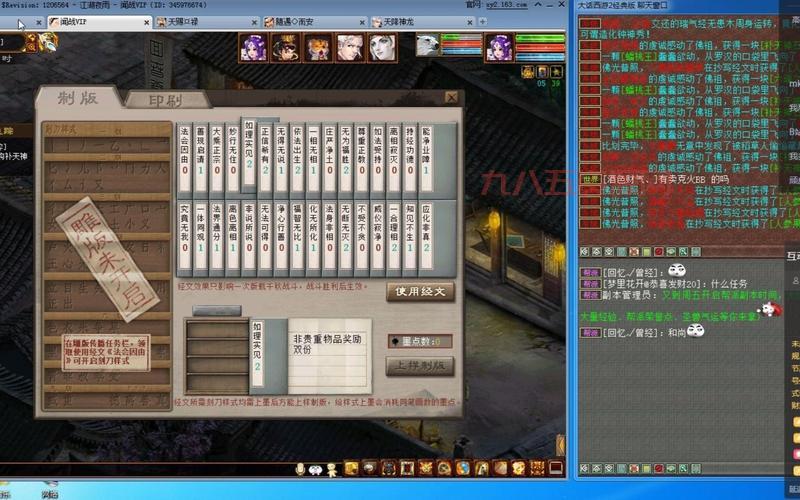Open the white mask emoticon icon
Image resolution: width=800 pixels, height=500 pixels.
(316, 470)
